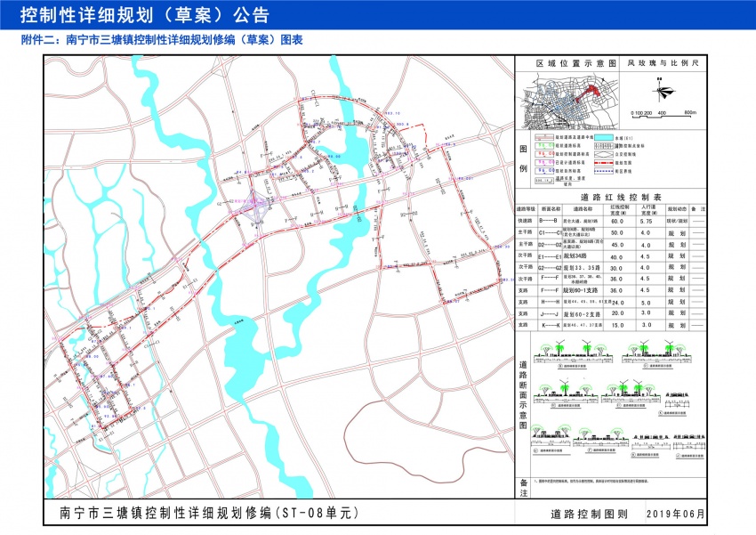Click the 快速路 road grade cell
Viewport: 756px width, 535px height.
pos(525,221)
